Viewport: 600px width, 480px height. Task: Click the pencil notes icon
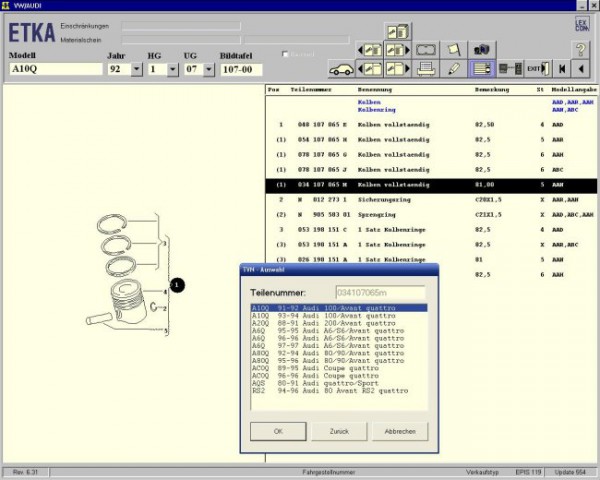click(x=454, y=69)
